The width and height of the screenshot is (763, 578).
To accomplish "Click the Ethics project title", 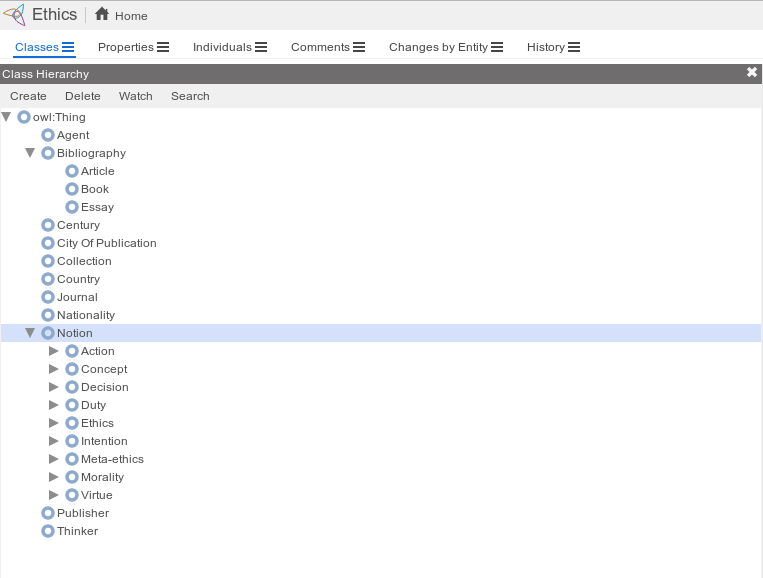I will 54,15.
